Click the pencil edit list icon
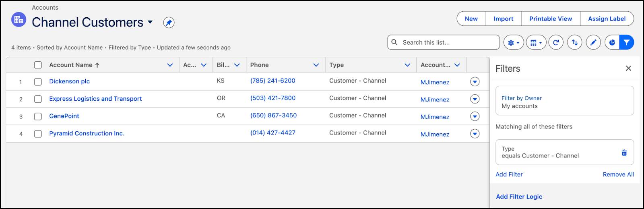The image size is (644, 209). click(593, 43)
